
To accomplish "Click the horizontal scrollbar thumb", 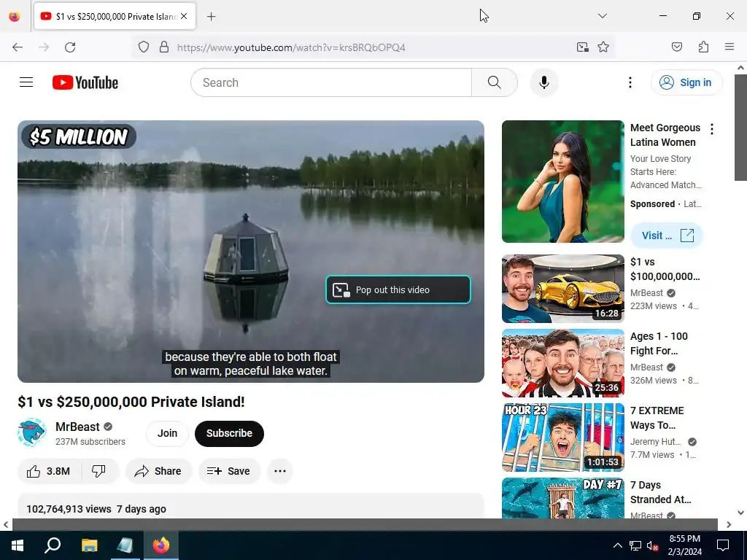I will pos(365,524).
